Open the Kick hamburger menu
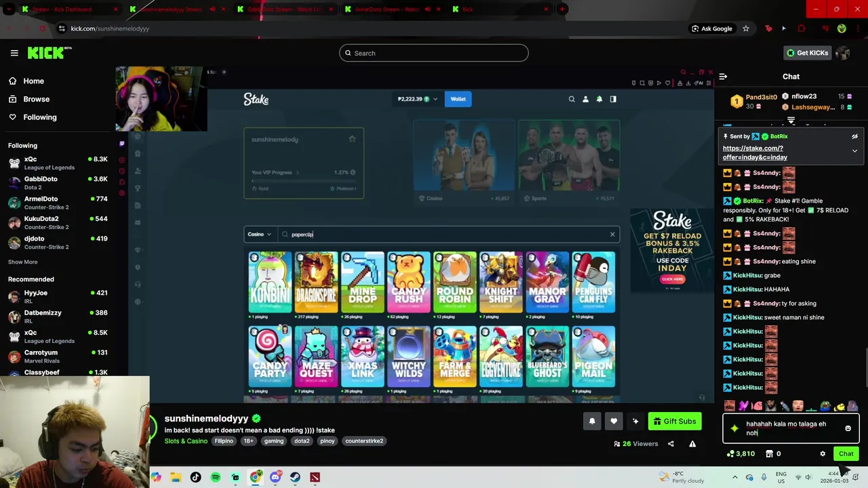Screen dimensions: 868x488 coord(14,53)
